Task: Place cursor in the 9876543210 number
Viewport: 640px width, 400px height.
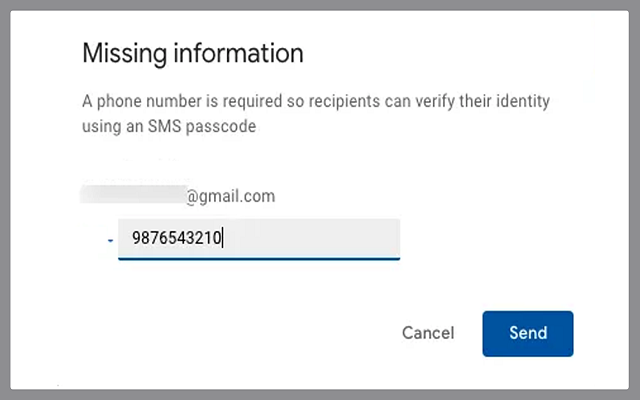Action: (176, 239)
